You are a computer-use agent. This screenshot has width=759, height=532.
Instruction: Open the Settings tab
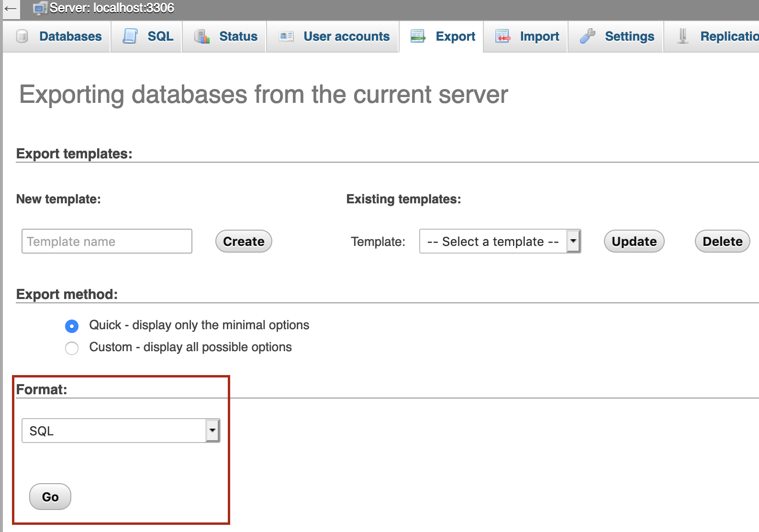pos(617,36)
